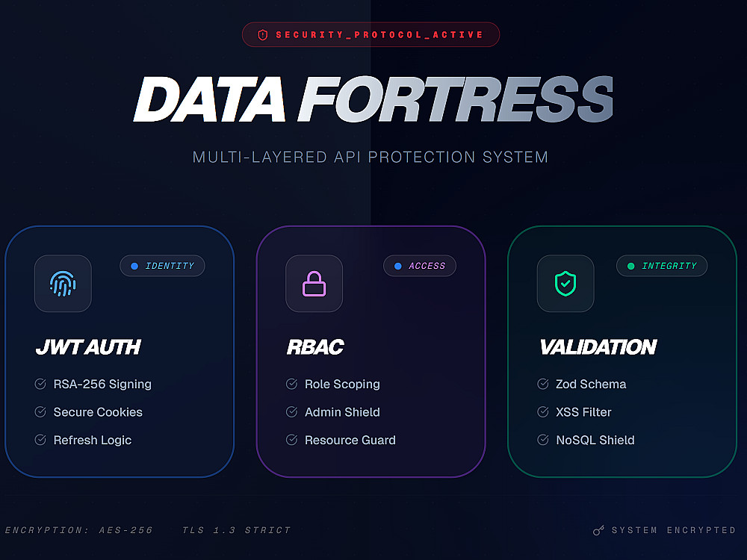The width and height of the screenshot is (747, 560).
Task: Select the INTEGRITY tag pill
Action: point(661,266)
